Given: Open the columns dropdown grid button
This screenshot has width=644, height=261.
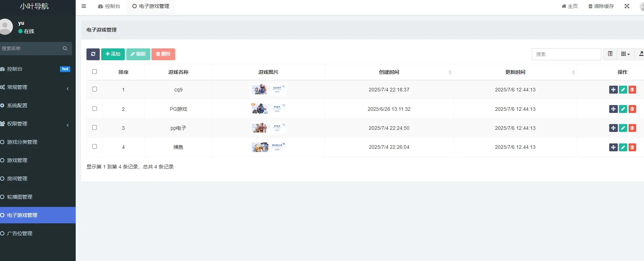Looking at the screenshot, I should (625, 54).
